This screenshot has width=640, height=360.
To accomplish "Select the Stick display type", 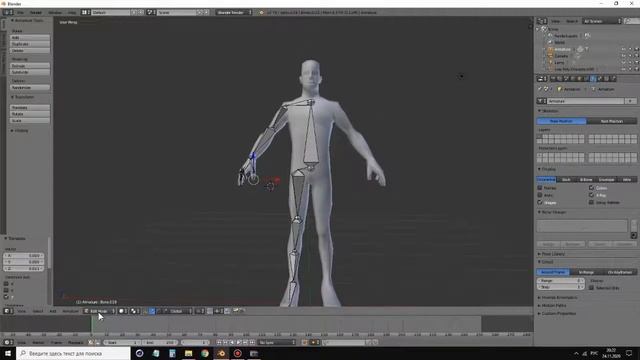I will (566, 180).
